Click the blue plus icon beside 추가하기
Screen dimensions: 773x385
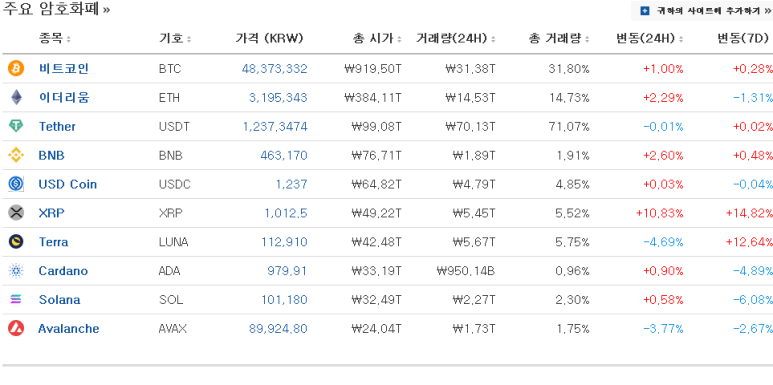click(x=645, y=10)
